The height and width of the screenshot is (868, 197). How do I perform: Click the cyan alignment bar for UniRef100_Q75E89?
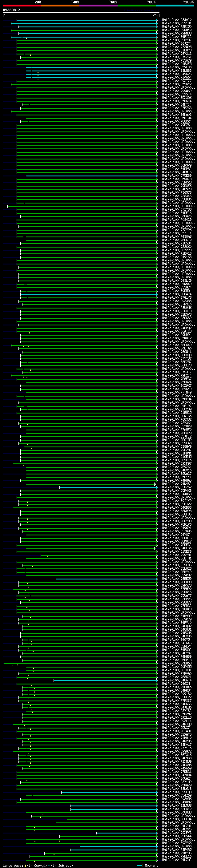(x=92, y=176)
